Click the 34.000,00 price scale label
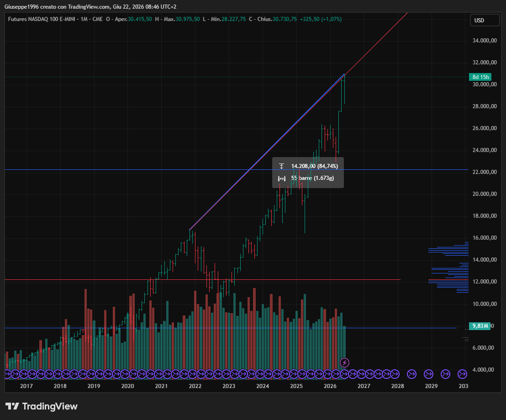The image size is (506, 420). pos(485,40)
